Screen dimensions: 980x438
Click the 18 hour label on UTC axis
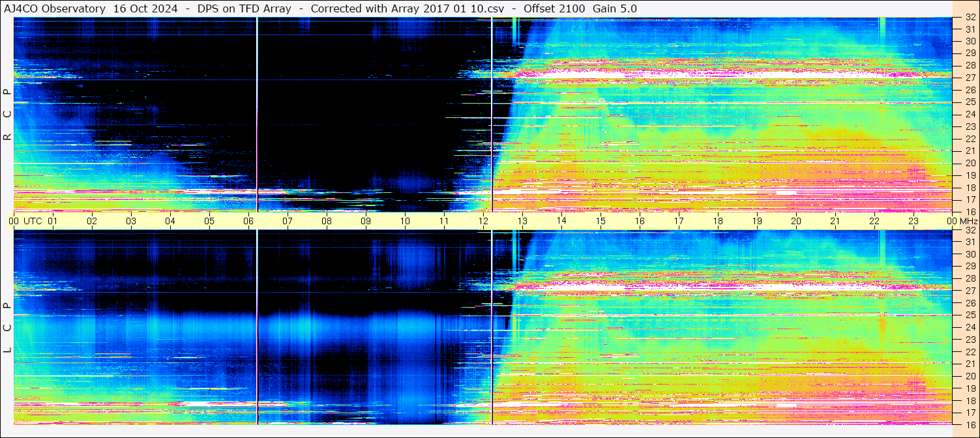718,221
